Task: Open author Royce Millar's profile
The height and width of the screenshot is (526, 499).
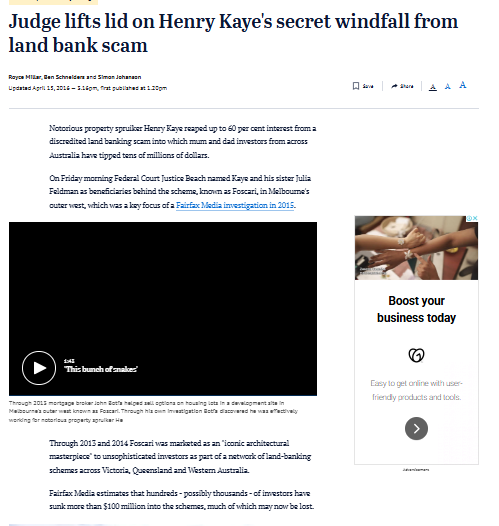Action: coord(25,77)
